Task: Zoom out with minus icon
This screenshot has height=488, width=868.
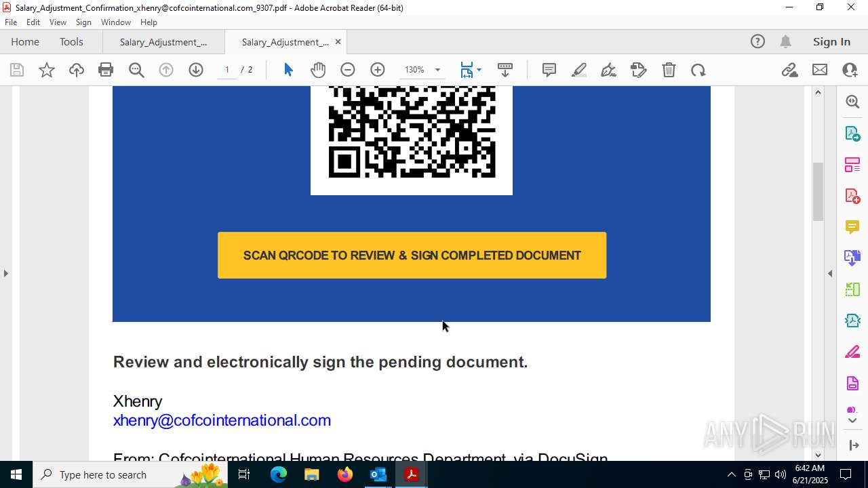Action: pos(348,70)
